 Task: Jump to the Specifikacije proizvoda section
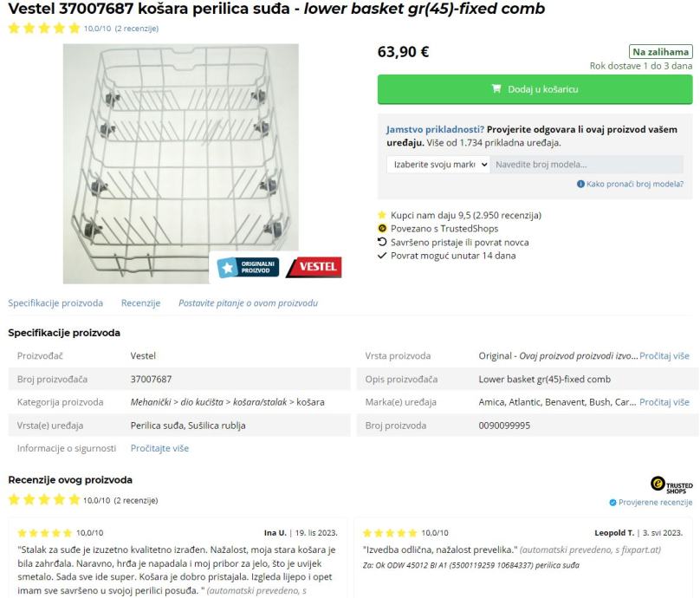(55, 303)
